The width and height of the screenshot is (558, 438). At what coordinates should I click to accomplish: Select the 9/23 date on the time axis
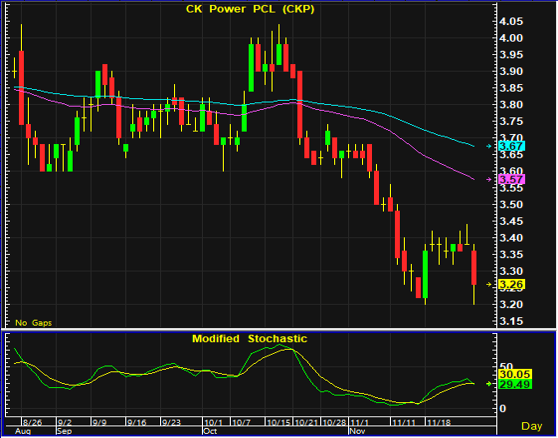(171, 423)
